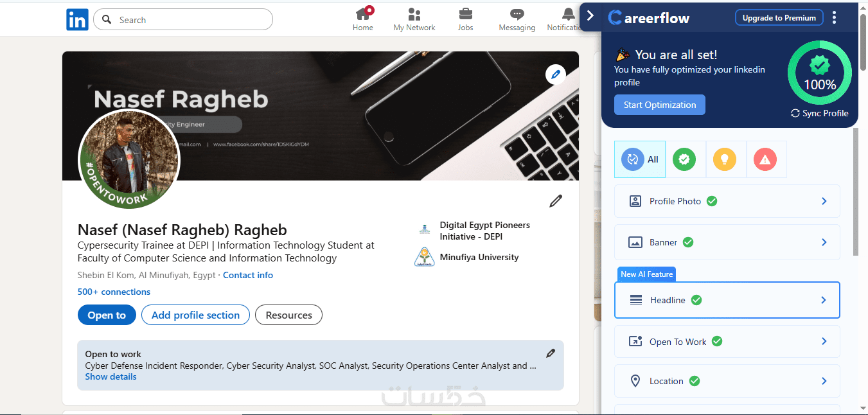The height and width of the screenshot is (415, 868).
Task: Click the 'You are all set!' heading
Action: tap(676, 55)
